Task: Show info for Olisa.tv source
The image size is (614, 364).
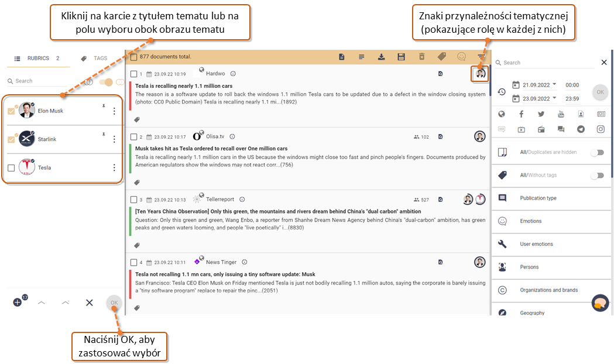Action: tap(232, 136)
